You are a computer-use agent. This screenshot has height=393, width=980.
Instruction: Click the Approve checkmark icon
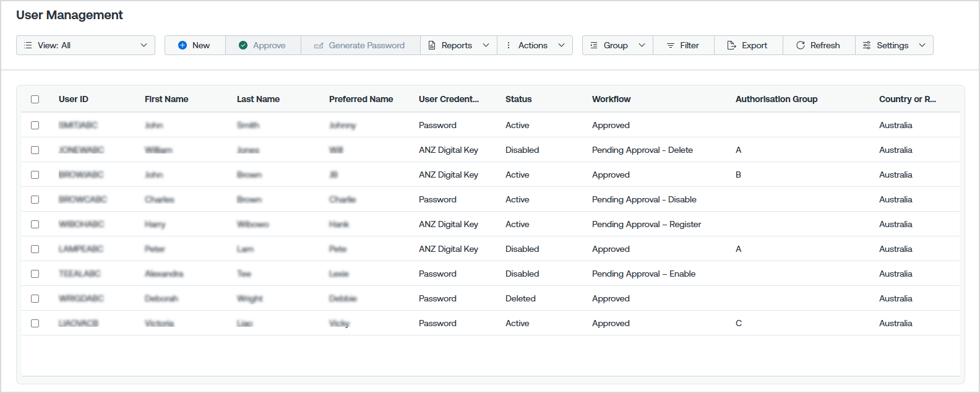pos(243,45)
